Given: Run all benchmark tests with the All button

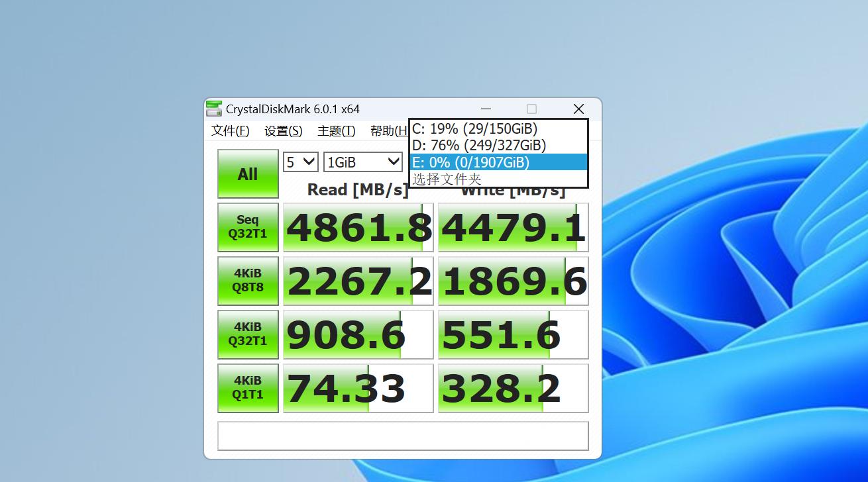Looking at the screenshot, I should pyautogui.click(x=247, y=173).
